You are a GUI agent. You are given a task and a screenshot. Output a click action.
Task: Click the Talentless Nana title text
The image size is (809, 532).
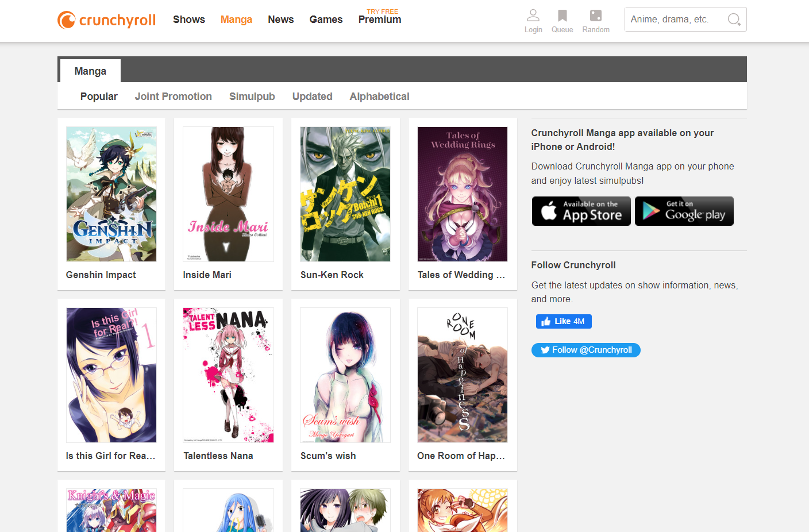coord(218,456)
